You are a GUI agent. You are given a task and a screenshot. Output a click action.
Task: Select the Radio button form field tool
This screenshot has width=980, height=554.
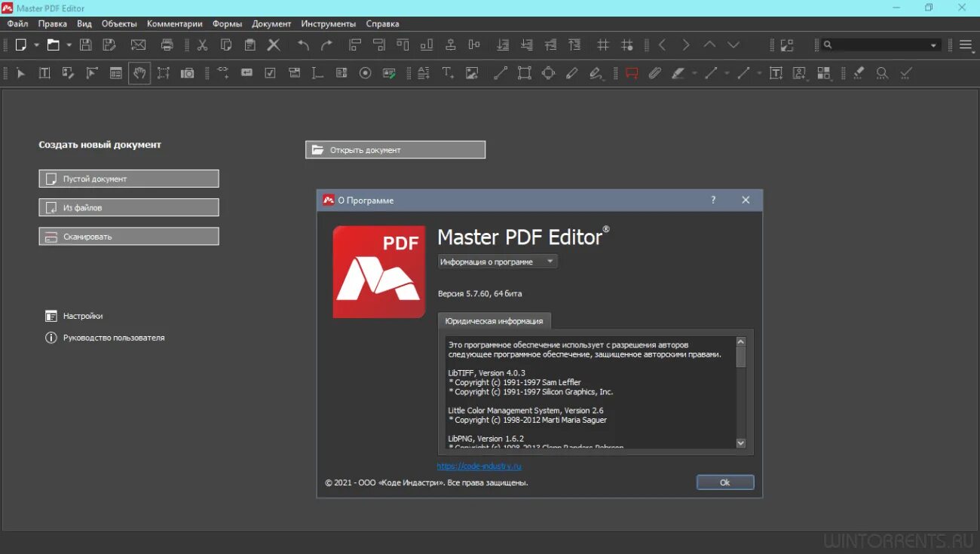pyautogui.click(x=366, y=73)
